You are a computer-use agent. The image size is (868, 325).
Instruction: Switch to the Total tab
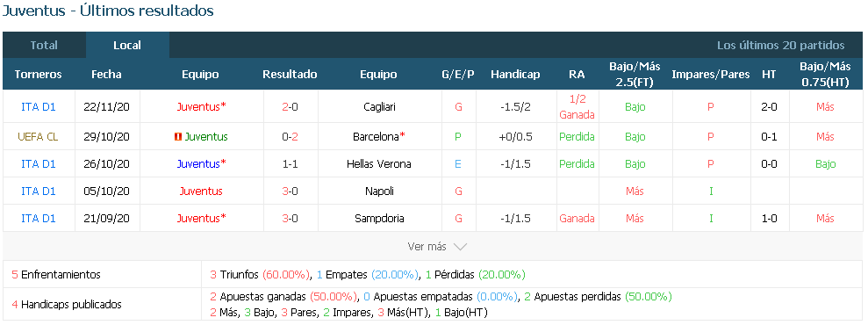point(44,46)
